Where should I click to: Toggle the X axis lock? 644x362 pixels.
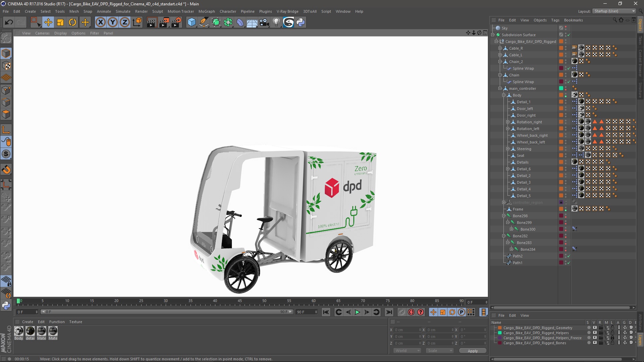click(100, 22)
